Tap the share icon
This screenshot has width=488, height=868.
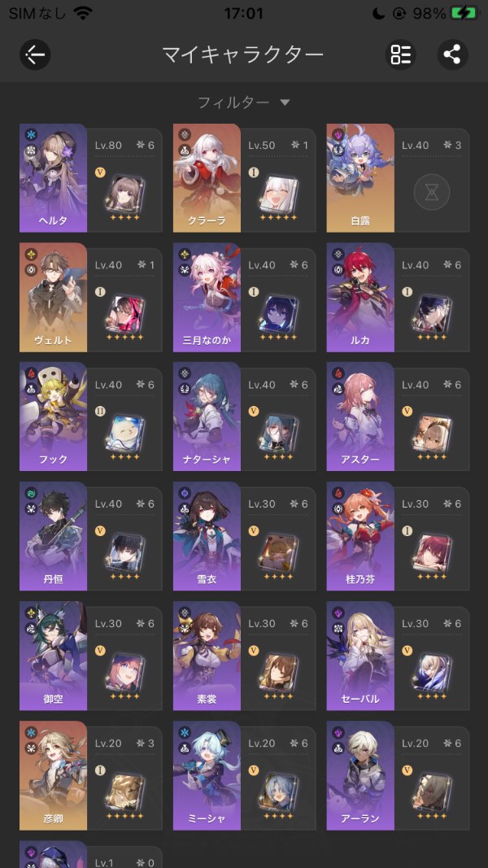[x=452, y=55]
